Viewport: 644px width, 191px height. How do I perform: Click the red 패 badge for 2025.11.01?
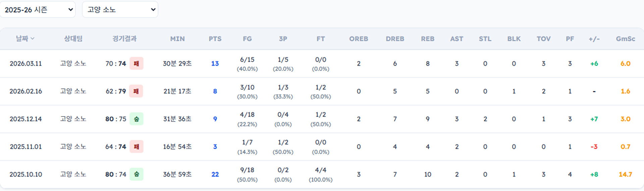pyautogui.click(x=137, y=147)
